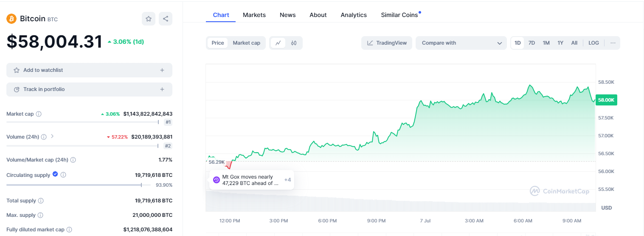Expand the +4 more news events

tap(287, 180)
